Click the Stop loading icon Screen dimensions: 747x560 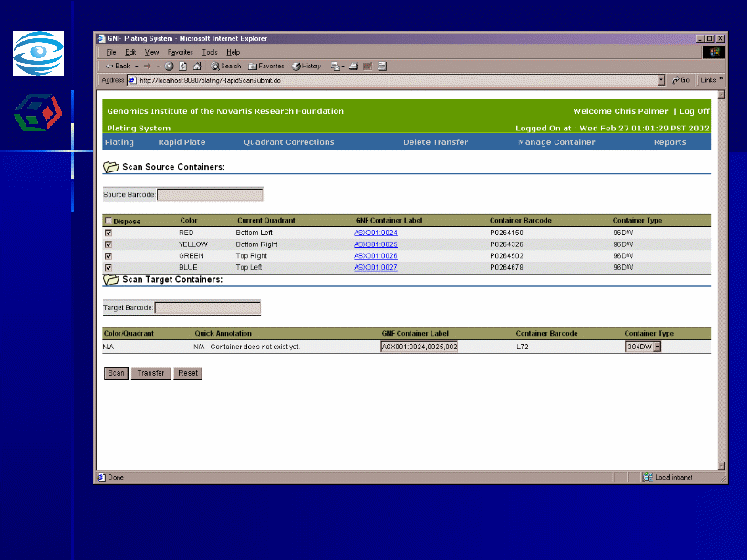coord(170,67)
